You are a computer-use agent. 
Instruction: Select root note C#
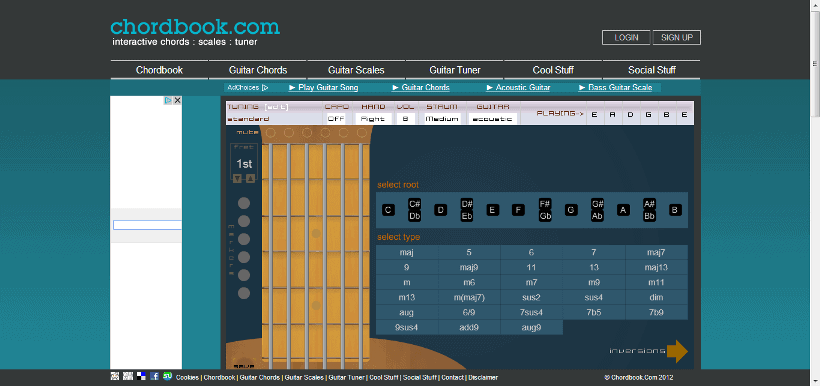coord(415,204)
